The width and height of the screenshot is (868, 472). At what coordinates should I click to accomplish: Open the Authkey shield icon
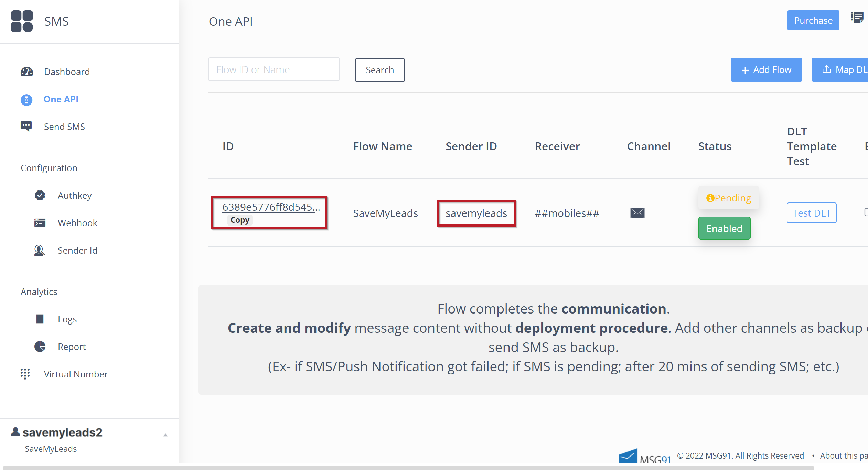pos(40,195)
